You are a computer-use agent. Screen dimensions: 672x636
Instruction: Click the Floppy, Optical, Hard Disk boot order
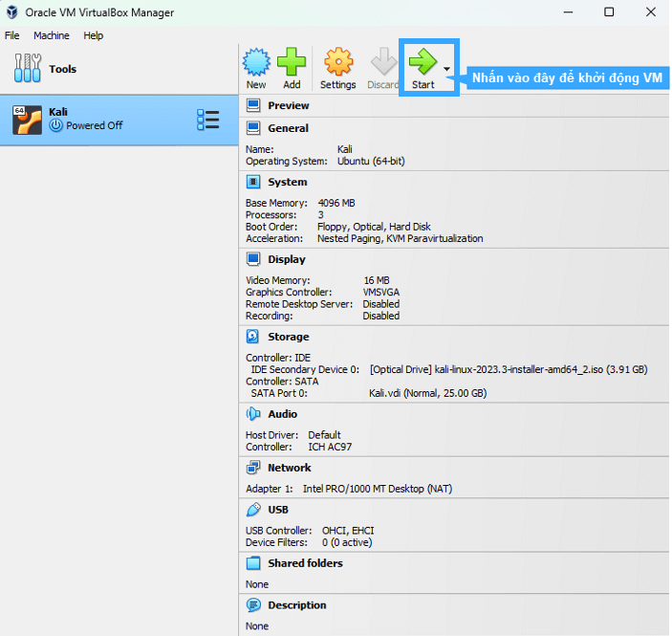(374, 227)
